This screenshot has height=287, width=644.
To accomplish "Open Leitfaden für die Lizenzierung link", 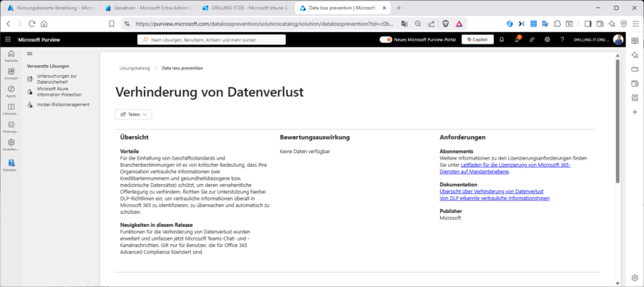I will pos(505,168).
